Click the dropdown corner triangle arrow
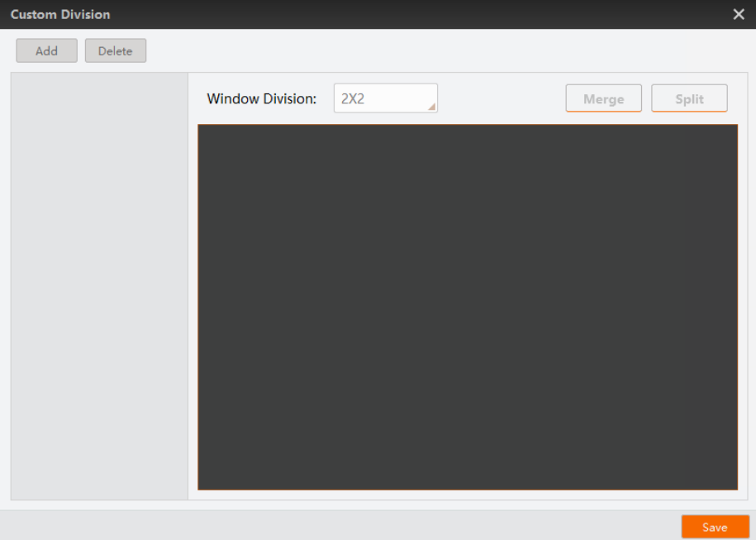 tap(431, 107)
